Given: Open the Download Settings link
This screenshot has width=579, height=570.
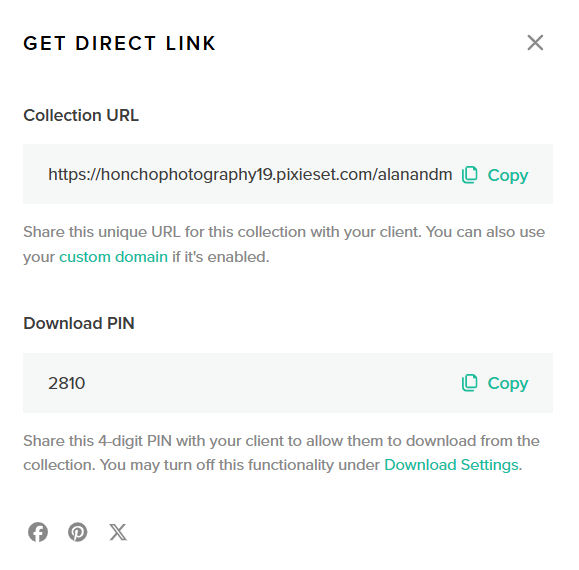Looking at the screenshot, I should 451,465.
